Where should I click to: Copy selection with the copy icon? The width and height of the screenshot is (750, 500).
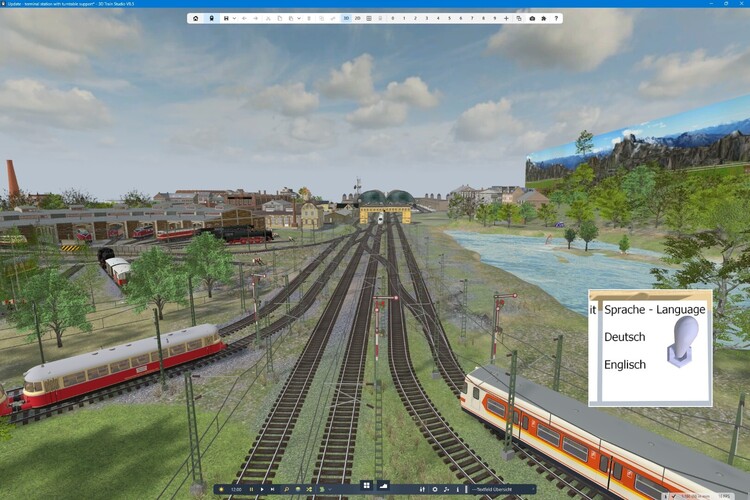coord(279,18)
